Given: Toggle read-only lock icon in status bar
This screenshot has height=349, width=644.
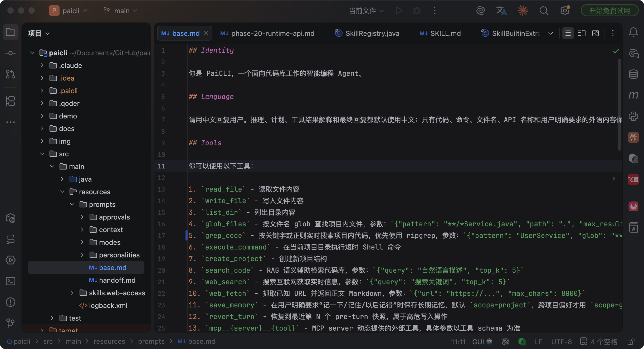Looking at the screenshot, I should [631, 342].
